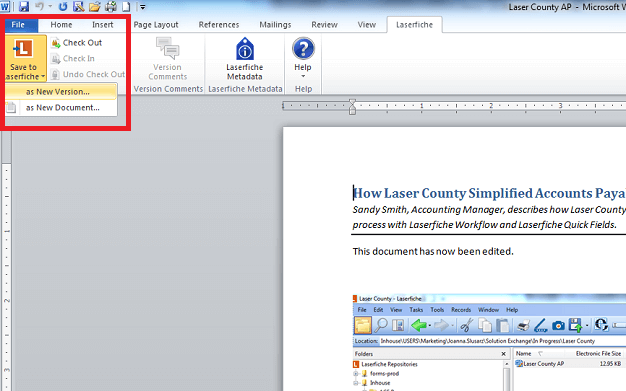Viewport: 626px width, 391px height.
Task: Switch to the References tab
Action: [219, 25]
